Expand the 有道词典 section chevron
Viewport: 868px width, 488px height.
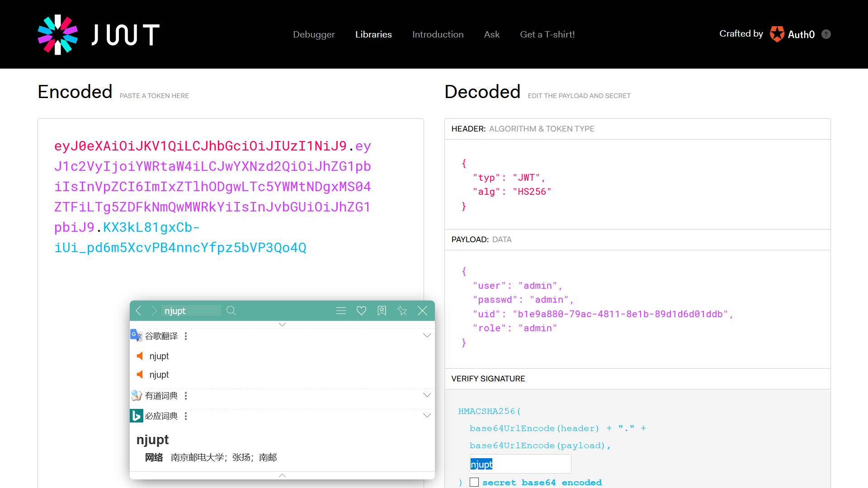[x=427, y=395]
